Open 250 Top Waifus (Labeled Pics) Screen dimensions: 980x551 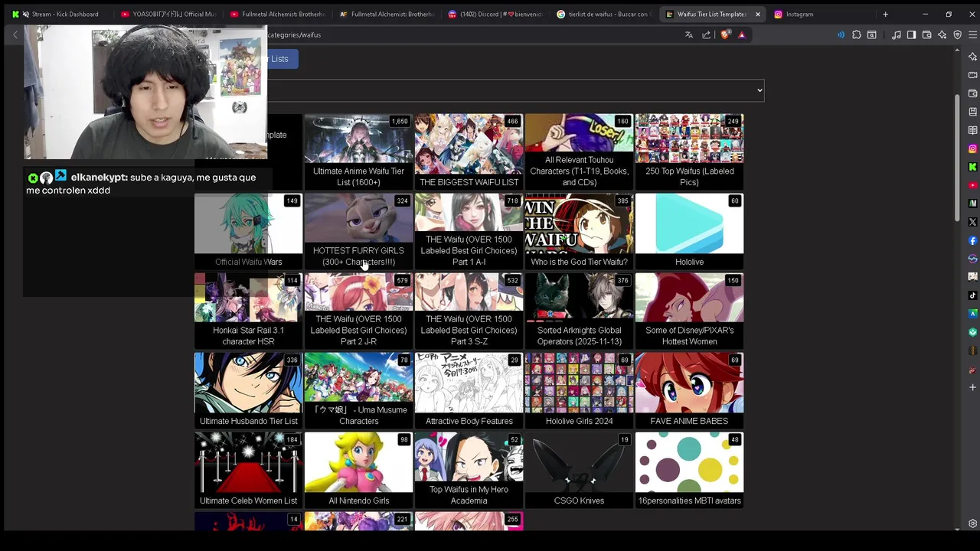point(689,152)
